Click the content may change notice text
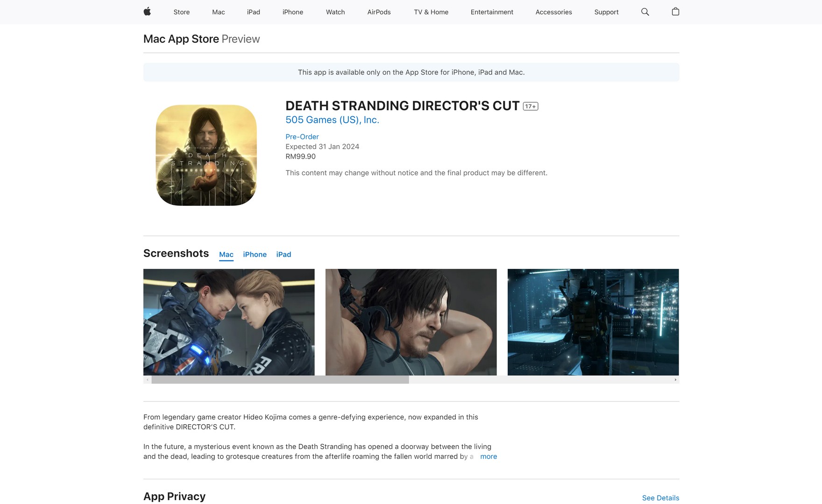 pos(416,173)
